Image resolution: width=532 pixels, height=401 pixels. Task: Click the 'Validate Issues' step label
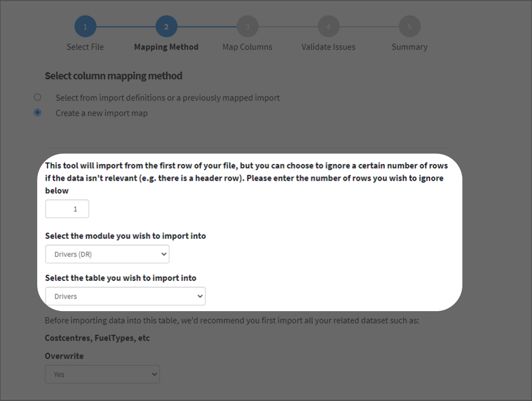click(x=329, y=47)
